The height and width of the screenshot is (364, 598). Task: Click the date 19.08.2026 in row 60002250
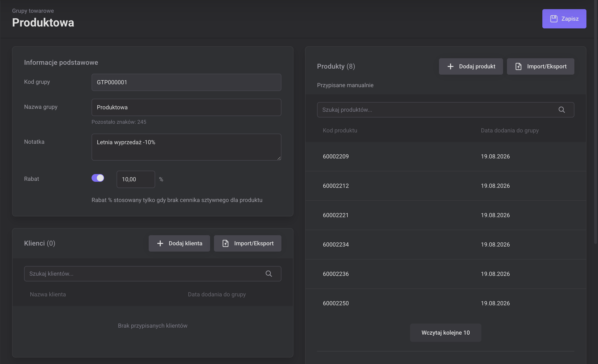495,303
